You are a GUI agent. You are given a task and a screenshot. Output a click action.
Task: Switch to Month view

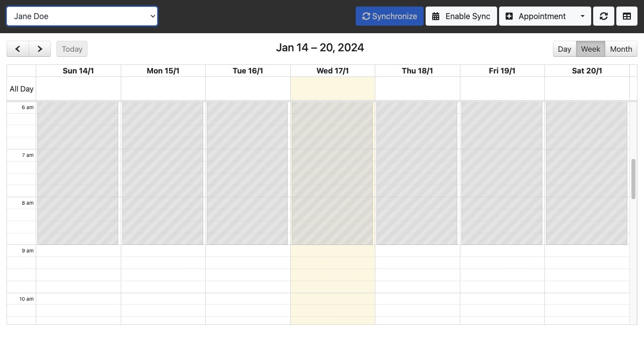point(621,49)
